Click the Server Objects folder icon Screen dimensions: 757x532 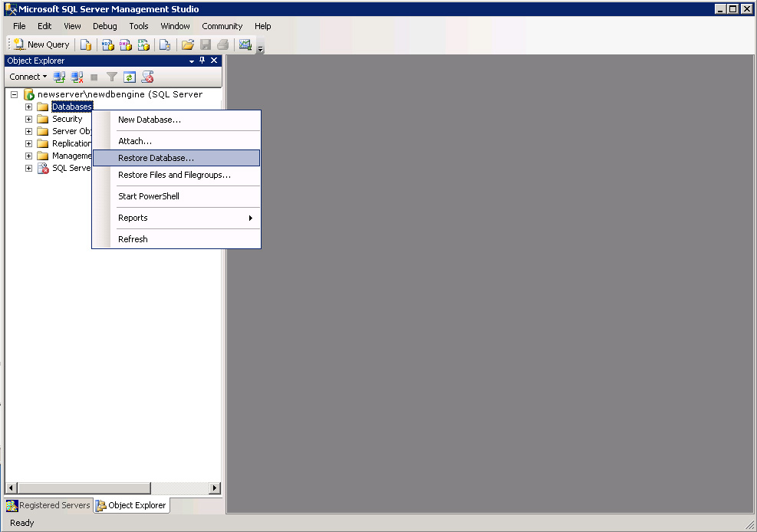click(x=43, y=131)
